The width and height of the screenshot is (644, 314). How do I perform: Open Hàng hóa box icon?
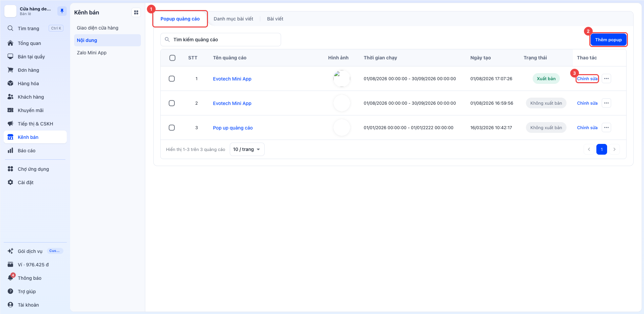tap(10, 83)
